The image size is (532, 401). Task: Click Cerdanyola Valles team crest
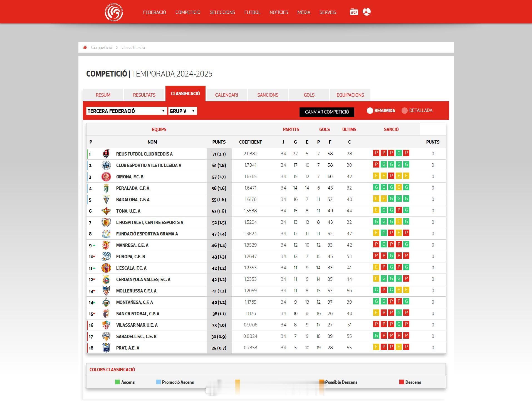click(x=106, y=279)
